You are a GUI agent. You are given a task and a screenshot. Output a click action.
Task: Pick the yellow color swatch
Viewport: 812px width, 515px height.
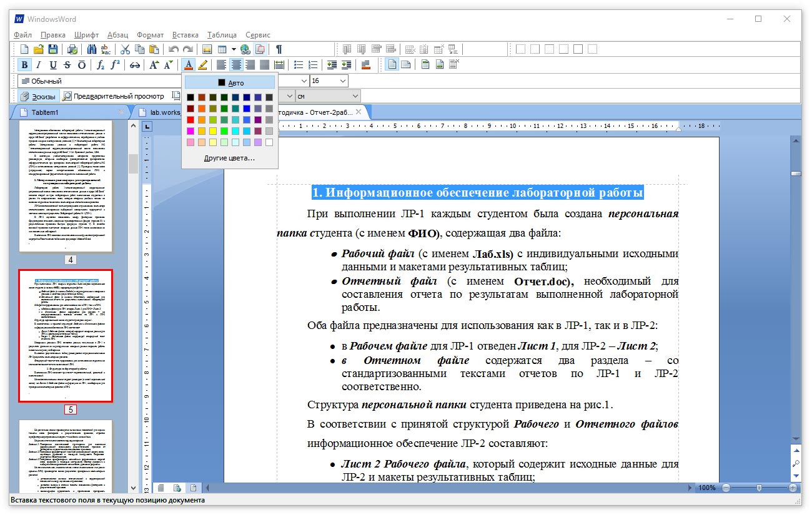(x=213, y=131)
